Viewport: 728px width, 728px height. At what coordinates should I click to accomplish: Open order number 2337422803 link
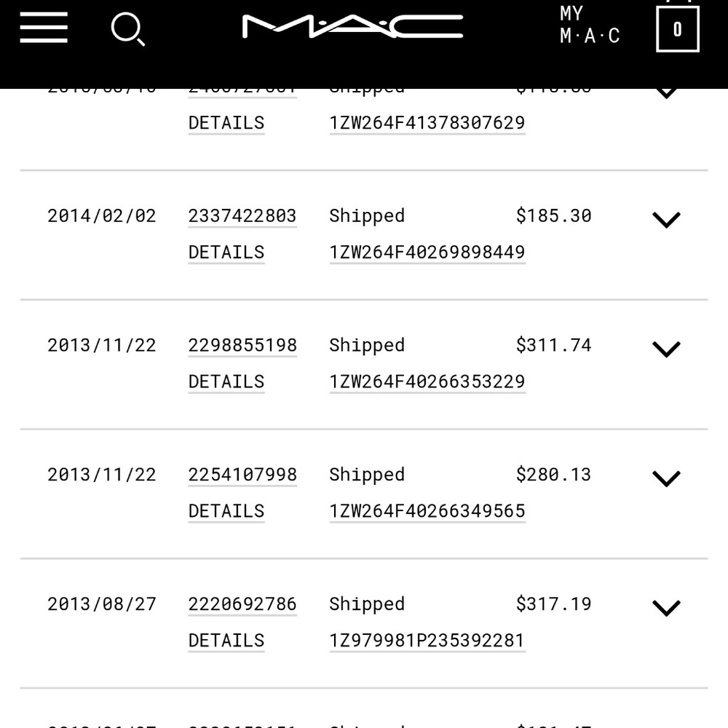242,215
